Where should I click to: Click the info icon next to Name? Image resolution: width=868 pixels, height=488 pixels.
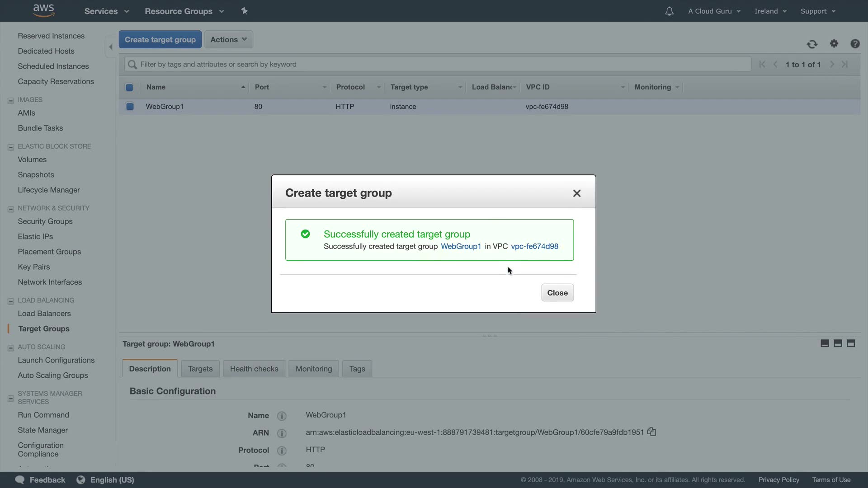(x=282, y=416)
